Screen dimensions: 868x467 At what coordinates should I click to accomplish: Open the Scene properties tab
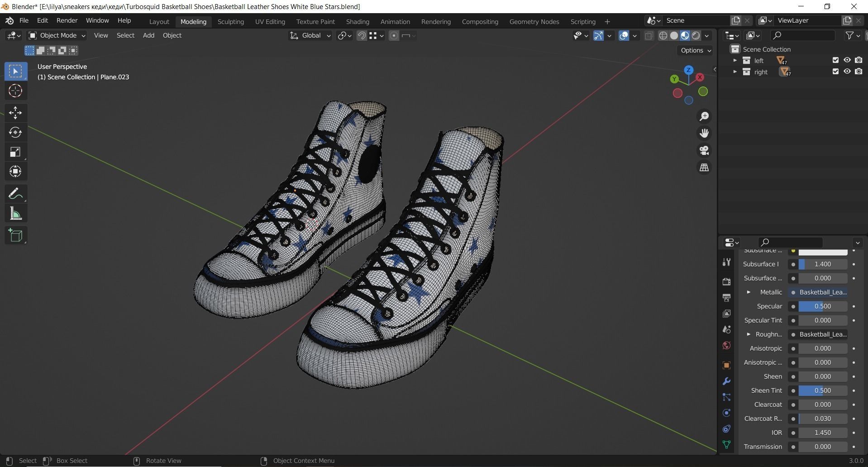tap(727, 329)
